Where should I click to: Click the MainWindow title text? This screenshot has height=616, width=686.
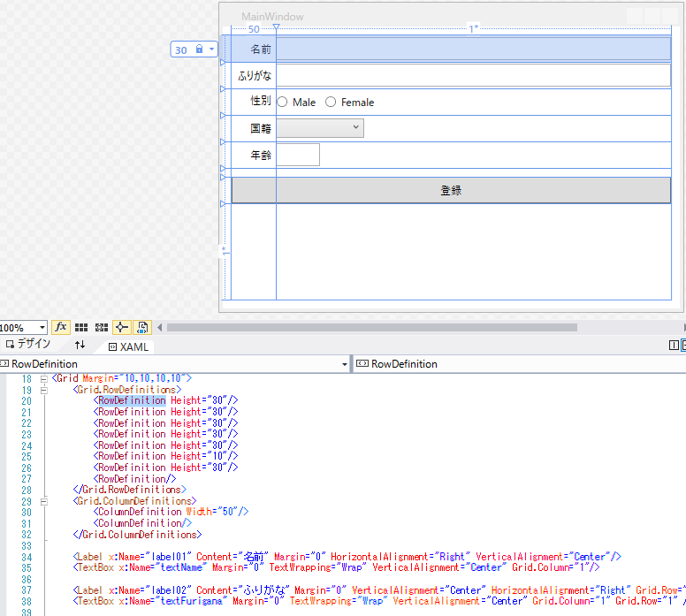click(272, 17)
